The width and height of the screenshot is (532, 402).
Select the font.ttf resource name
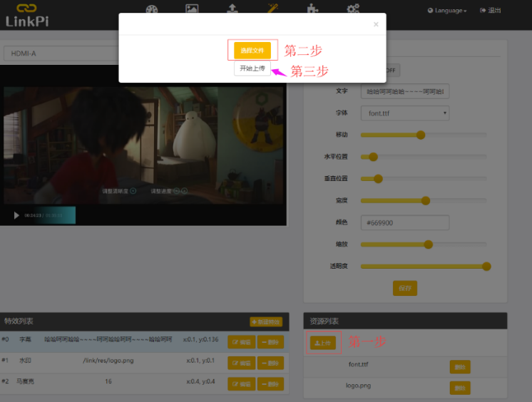click(x=358, y=364)
